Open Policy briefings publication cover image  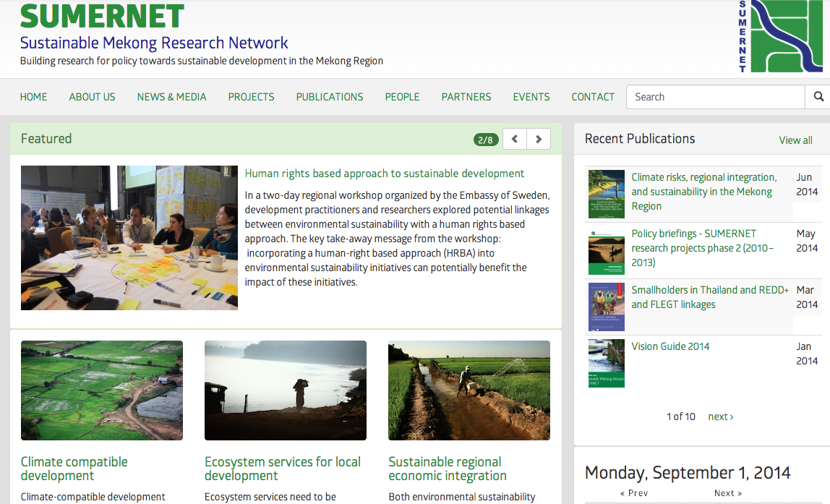click(606, 251)
